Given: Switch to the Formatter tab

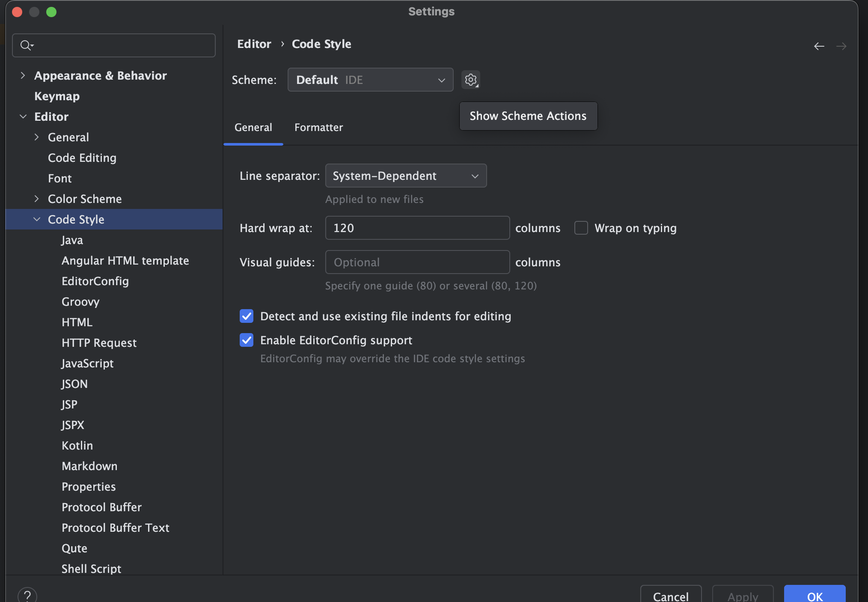Looking at the screenshot, I should coord(318,127).
